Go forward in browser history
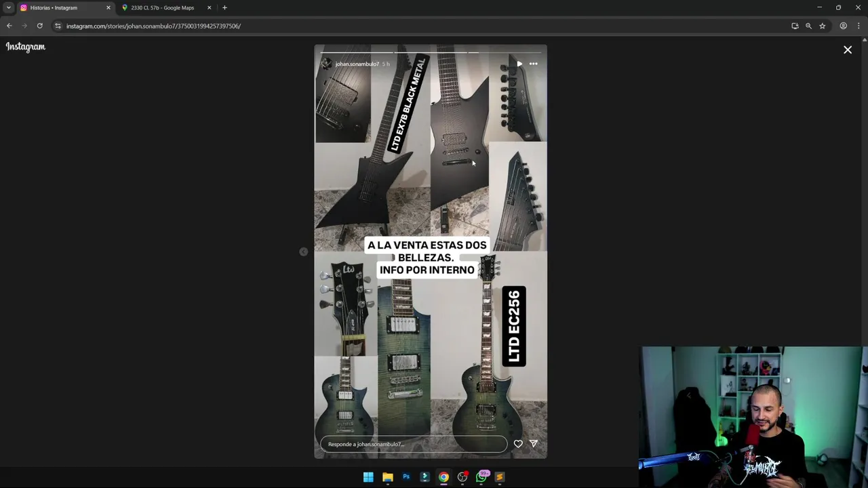868x488 pixels. 24,26
